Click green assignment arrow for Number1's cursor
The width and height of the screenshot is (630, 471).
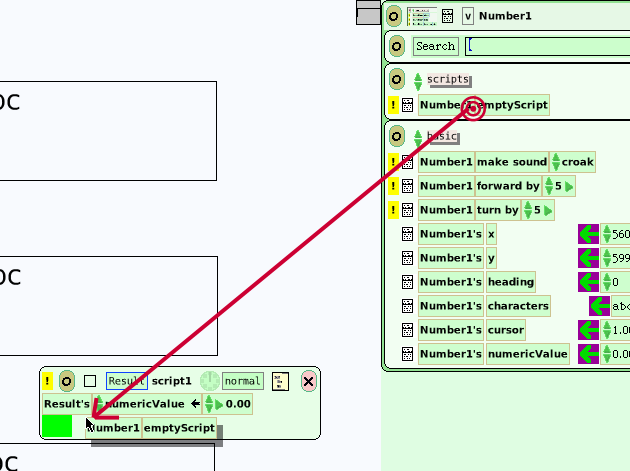(589, 330)
